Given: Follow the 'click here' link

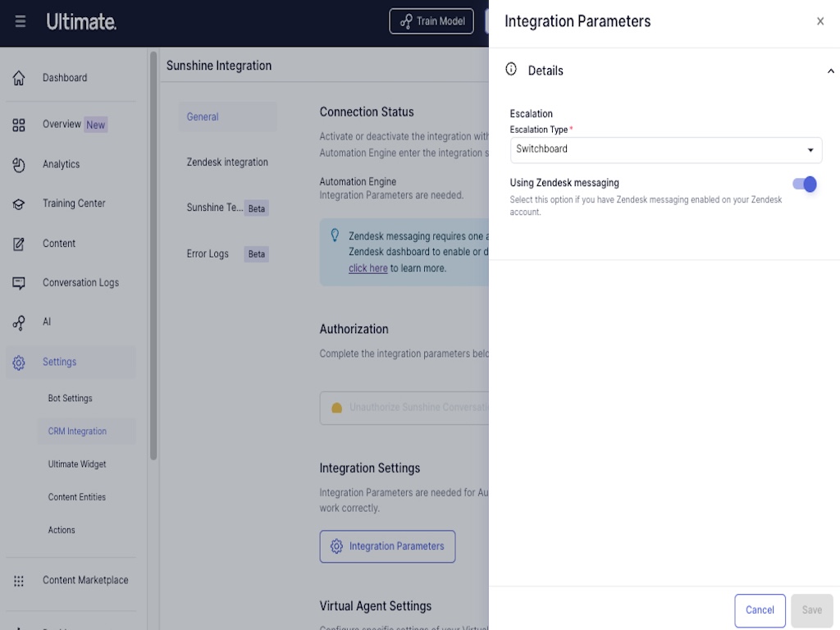Looking at the screenshot, I should pyautogui.click(x=367, y=268).
